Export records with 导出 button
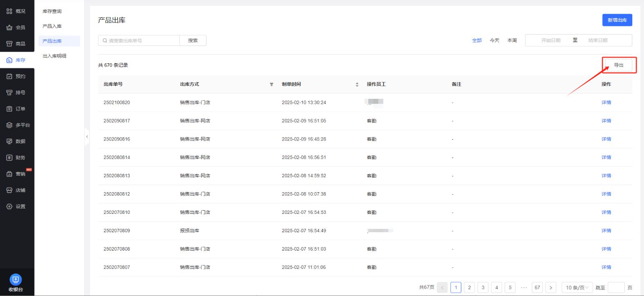 [x=619, y=65]
